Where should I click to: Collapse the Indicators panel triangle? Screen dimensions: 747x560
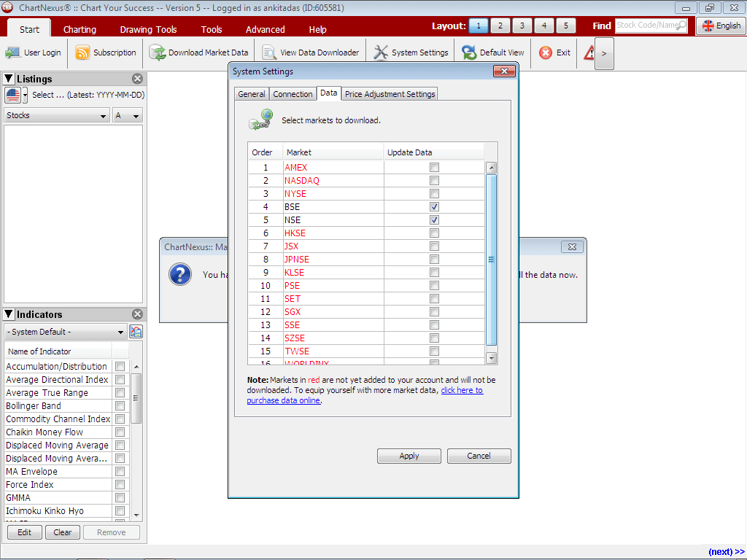coord(9,314)
